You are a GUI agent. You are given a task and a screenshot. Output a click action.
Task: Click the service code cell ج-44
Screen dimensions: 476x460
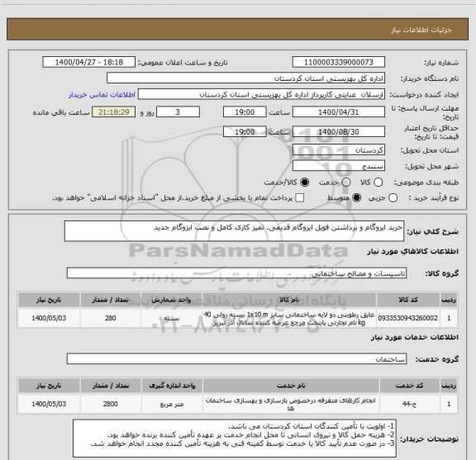click(x=410, y=404)
